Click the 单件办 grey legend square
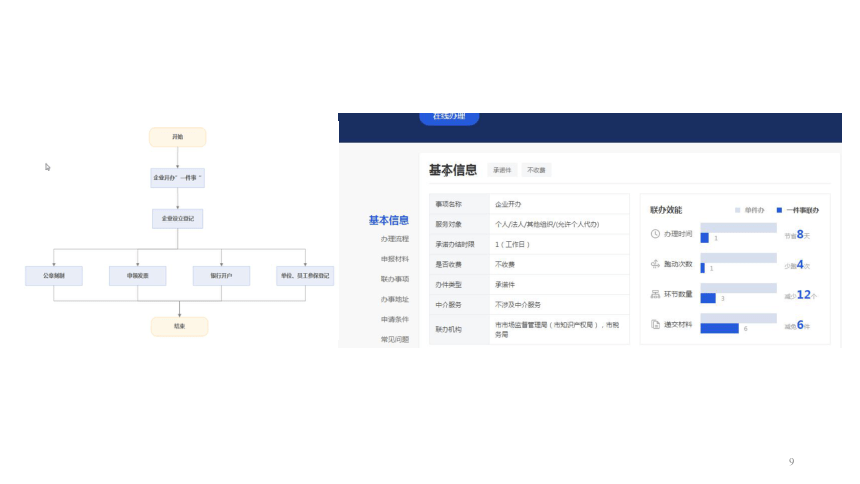Image resolution: width=860 pixels, height=484 pixels. pos(737,210)
